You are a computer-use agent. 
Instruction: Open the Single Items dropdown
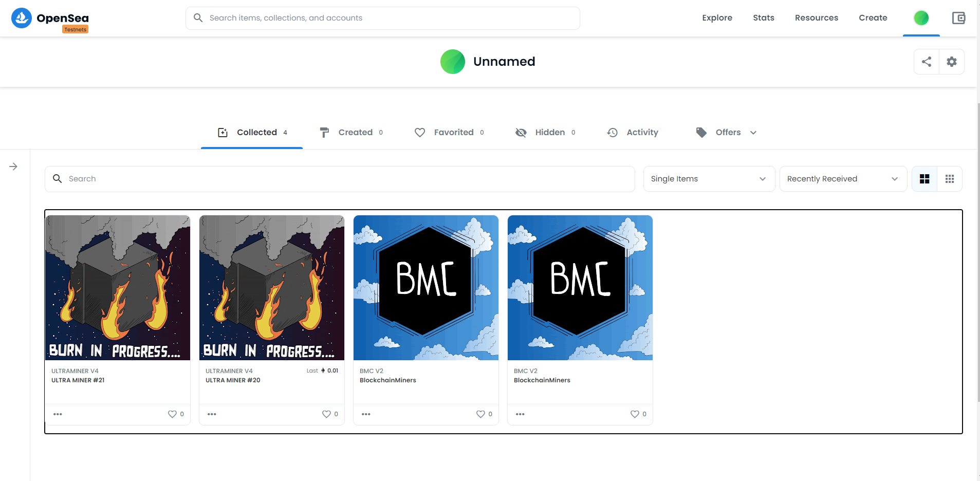point(709,179)
